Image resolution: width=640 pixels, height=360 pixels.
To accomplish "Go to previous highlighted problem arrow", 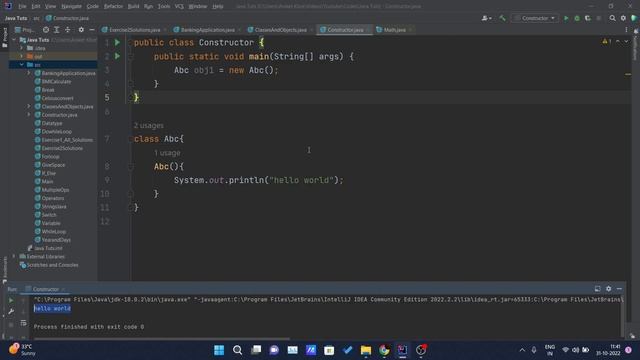I will click(x=618, y=41).
